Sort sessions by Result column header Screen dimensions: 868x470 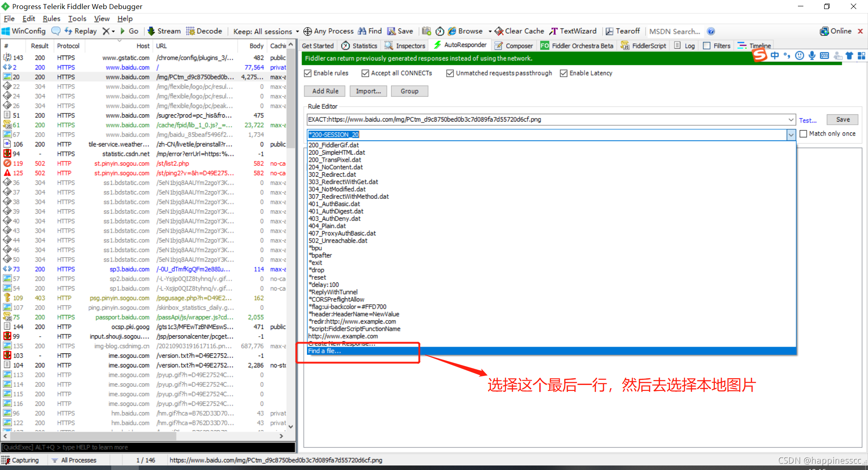coord(39,46)
